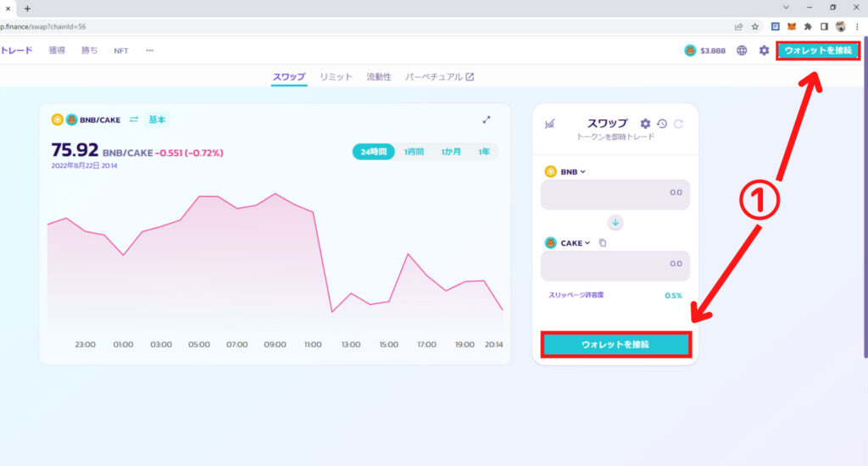Click the page vertical scrollbar
868x466 pixels.
tap(864, 199)
